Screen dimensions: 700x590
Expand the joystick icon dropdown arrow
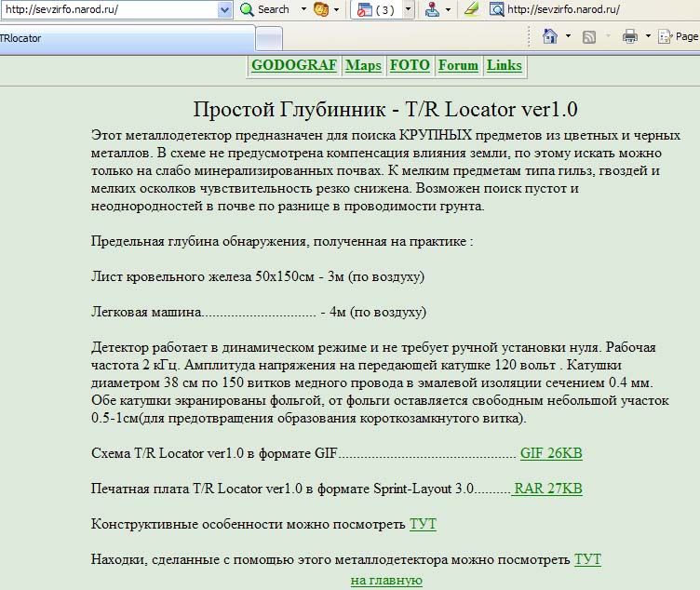(x=448, y=10)
